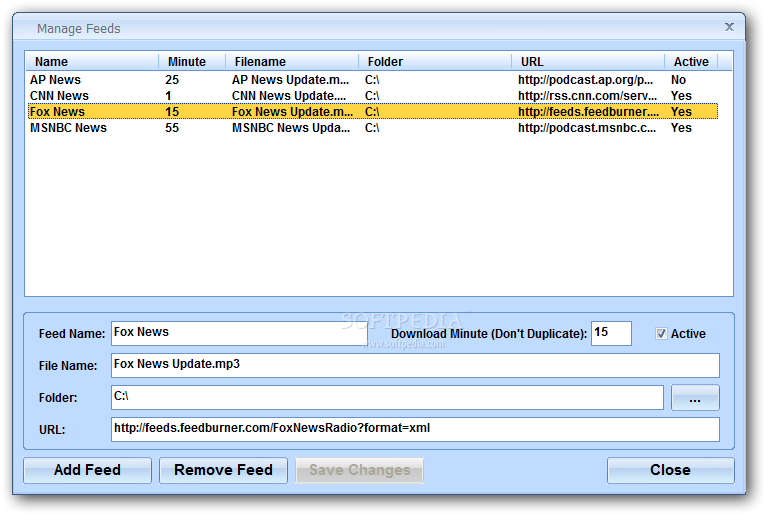
Task: Click the Close button
Action: (x=670, y=470)
